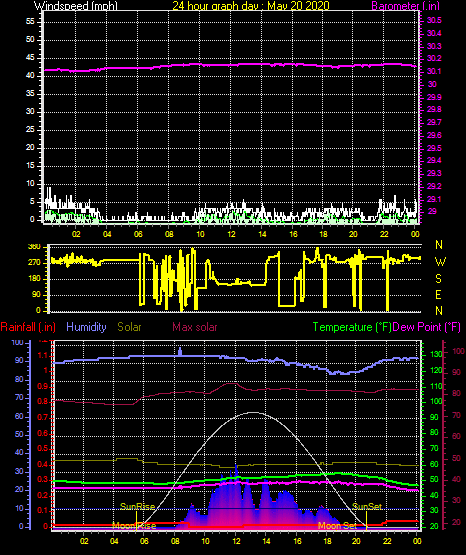Click the W wind direction label

click(440, 262)
